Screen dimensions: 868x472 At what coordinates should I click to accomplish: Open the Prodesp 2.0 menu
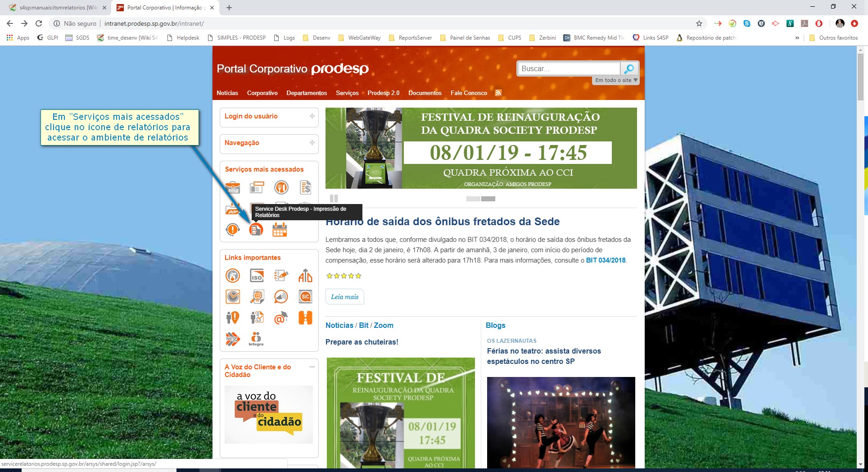pyautogui.click(x=384, y=93)
